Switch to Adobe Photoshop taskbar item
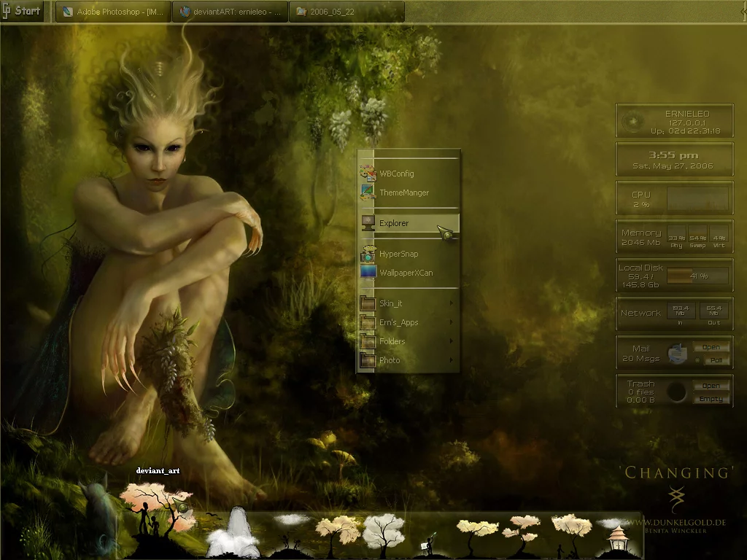Viewport: 747px width, 560px height. point(113,12)
